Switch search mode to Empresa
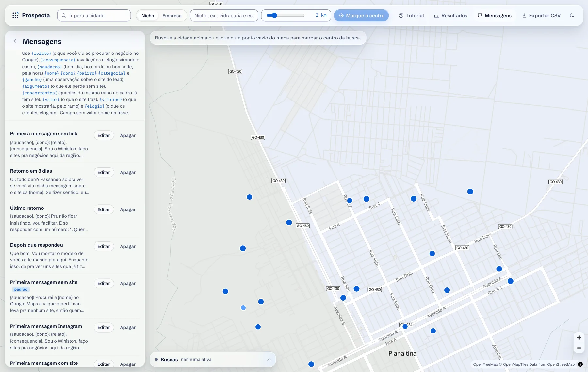The height and width of the screenshot is (372, 588). [172, 15]
